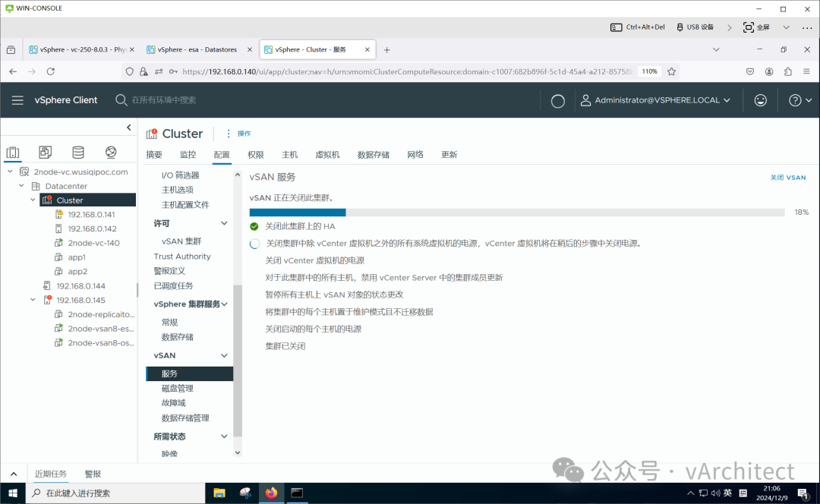Click the 操作 actions link
820x504 pixels.
pos(244,134)
